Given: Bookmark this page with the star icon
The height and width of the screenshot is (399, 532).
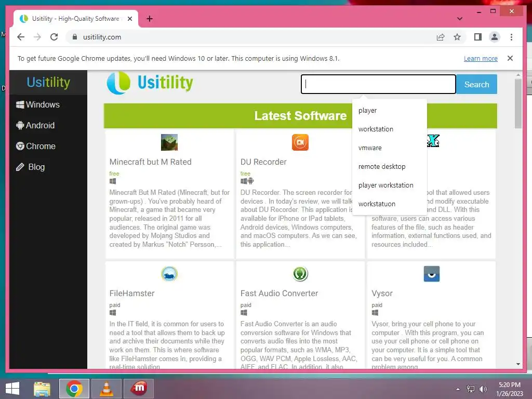Looking at the screenshot, I should point(457,37).
